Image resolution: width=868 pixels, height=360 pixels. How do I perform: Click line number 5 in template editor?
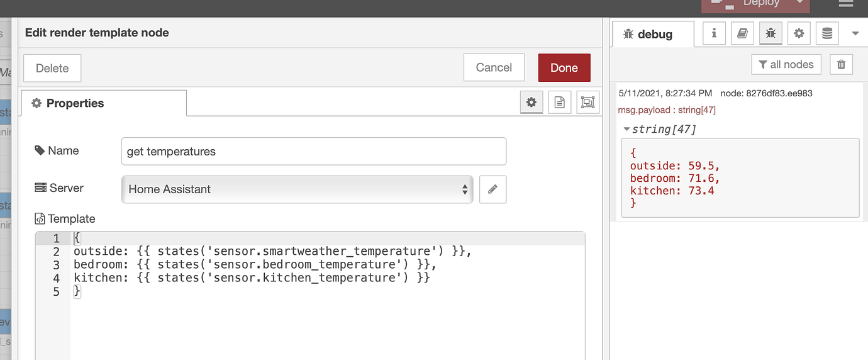point(57,291)
